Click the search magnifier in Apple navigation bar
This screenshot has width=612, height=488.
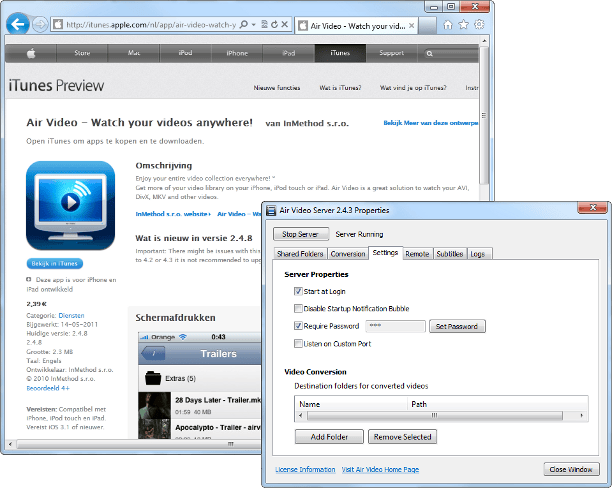(x=429, y=53)
